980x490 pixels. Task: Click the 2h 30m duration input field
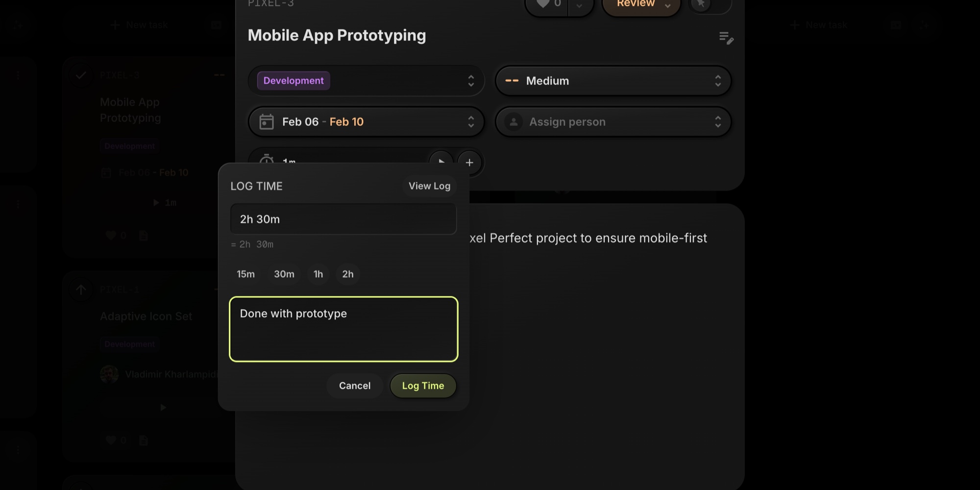pyautogui.click(x=343, y=219)
